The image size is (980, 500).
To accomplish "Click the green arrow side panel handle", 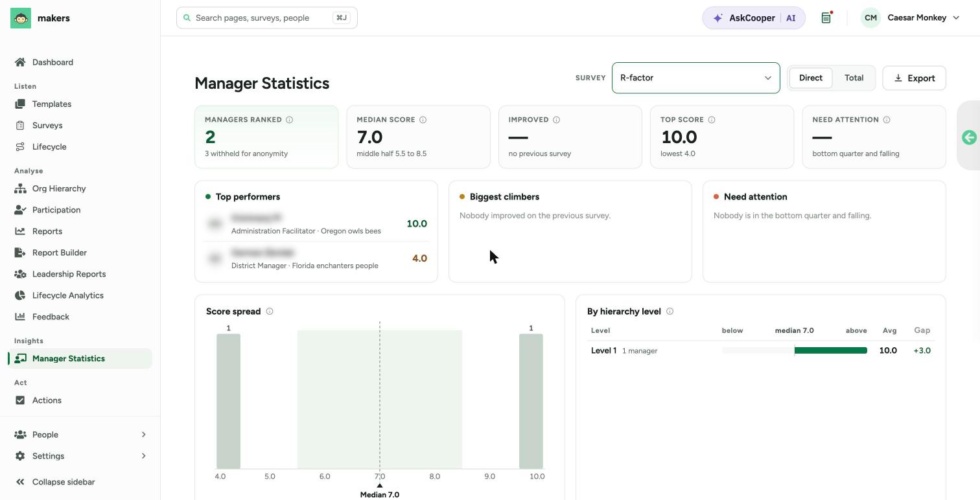I will (969, 137).
